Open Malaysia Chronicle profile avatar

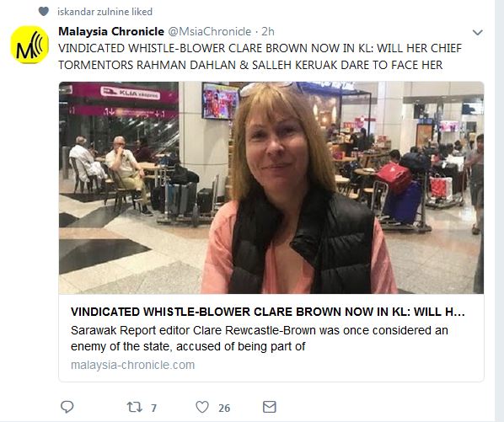[x=29, y=45]
